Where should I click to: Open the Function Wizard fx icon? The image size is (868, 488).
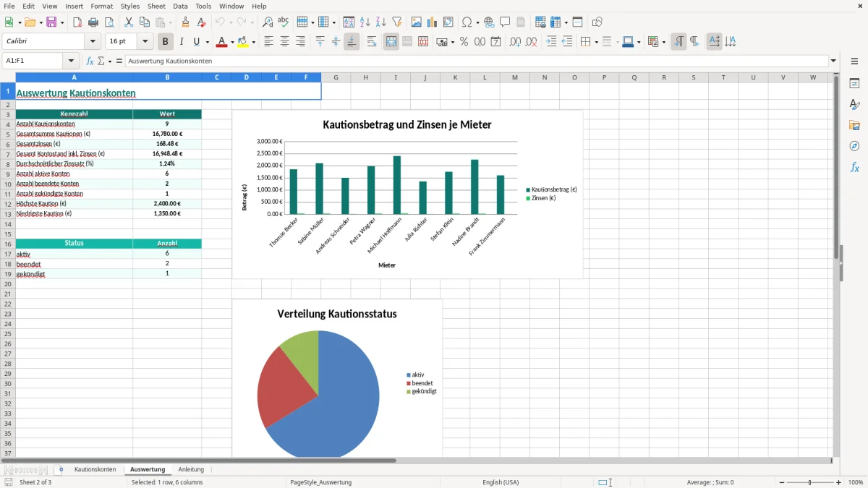pyautogui.click(x=90, y=61)
